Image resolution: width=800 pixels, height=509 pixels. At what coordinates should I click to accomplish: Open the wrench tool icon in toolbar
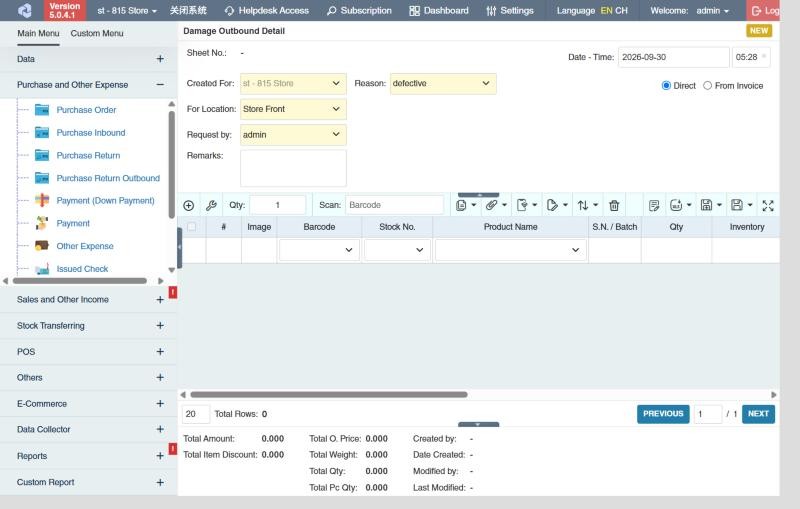211,206
